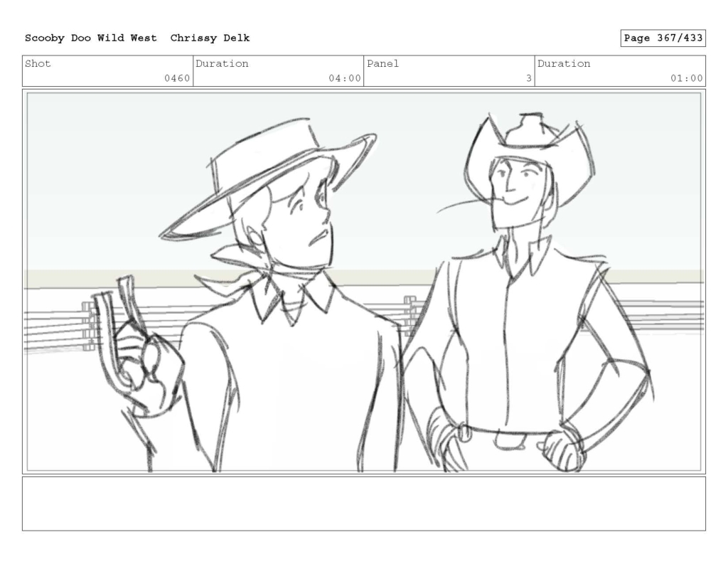Click the empty notes box below the panel

click(x=364, y=504)
